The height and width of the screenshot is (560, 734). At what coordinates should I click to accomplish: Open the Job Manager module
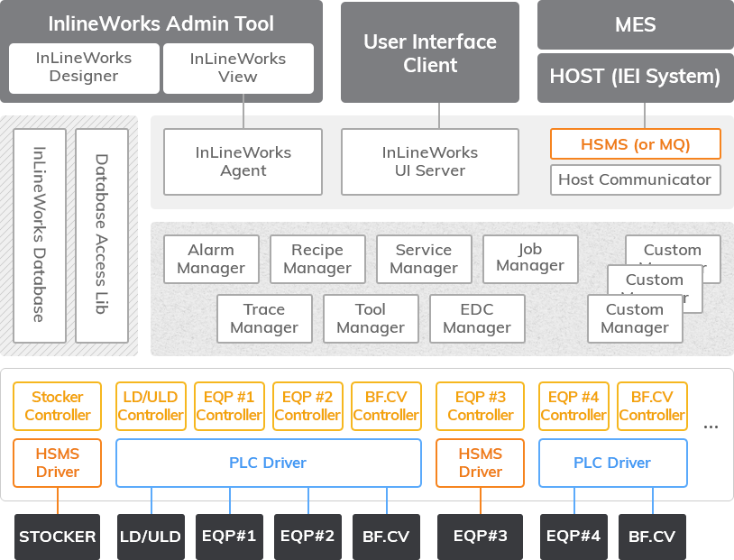point(529,257)
